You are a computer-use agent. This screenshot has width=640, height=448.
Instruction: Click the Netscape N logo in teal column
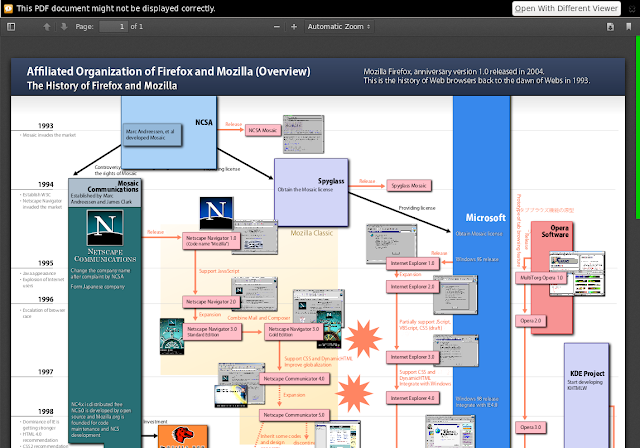[x=105, y=228]
